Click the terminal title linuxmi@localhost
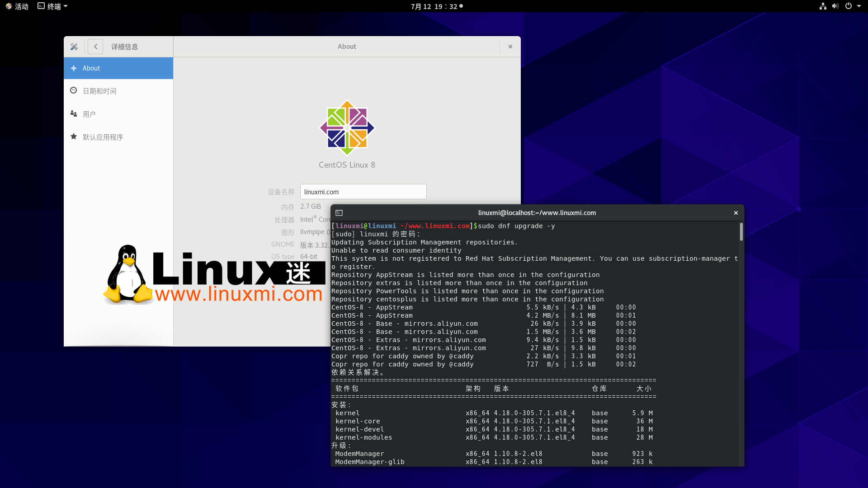868x488 pixels. pyautogui.click(x=537, y=213)
